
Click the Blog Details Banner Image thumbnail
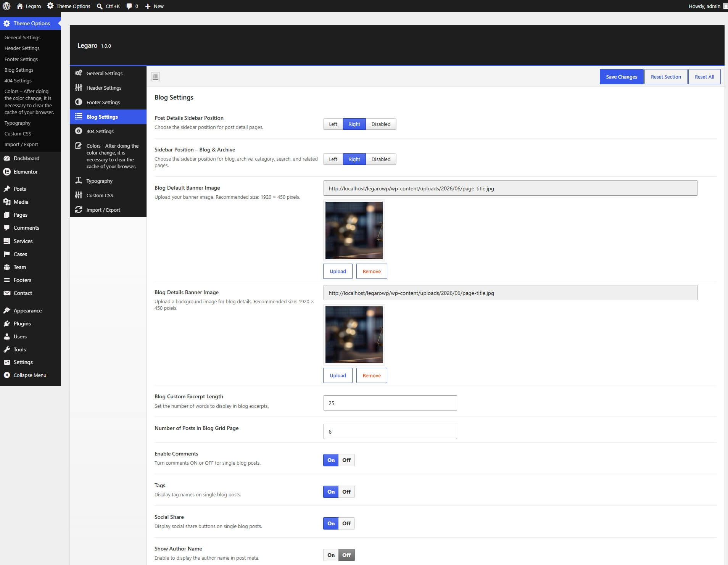coord(354,335)
